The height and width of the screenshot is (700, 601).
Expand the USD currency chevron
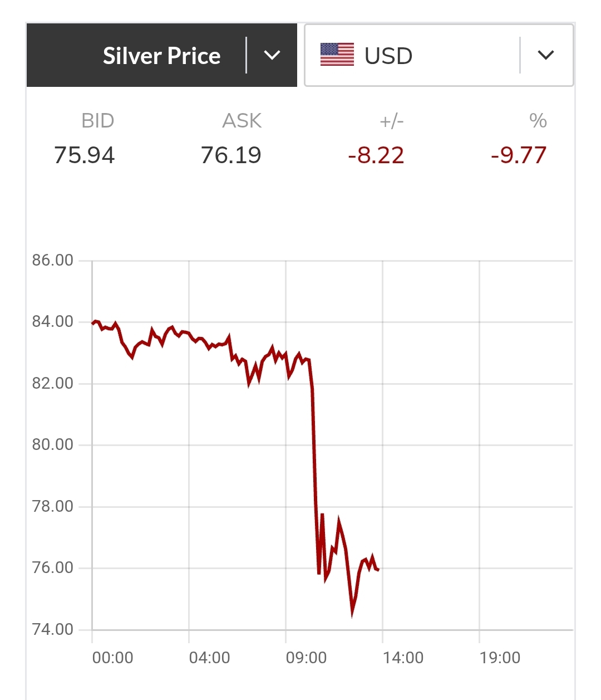click(x=546, y=55)
